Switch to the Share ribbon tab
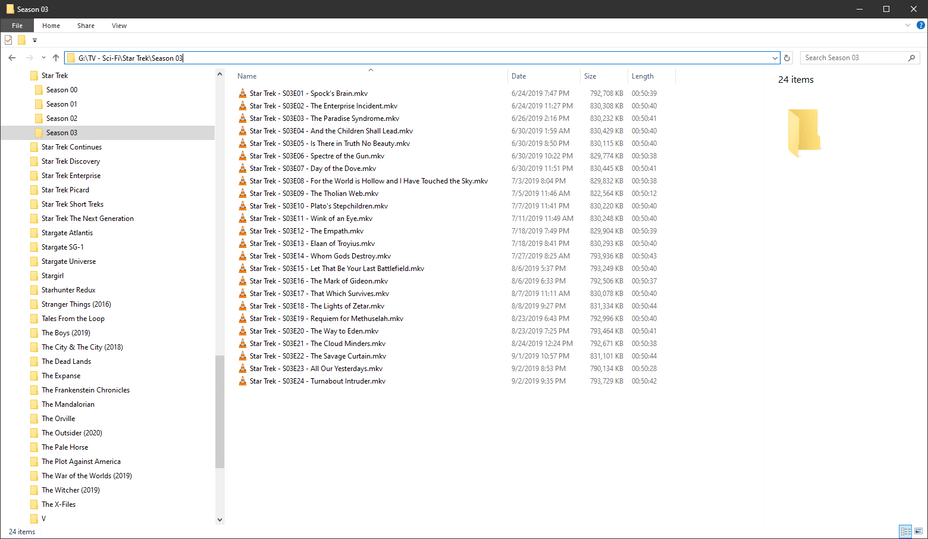Screen dimensions: 928x539 tap(86, 25)
